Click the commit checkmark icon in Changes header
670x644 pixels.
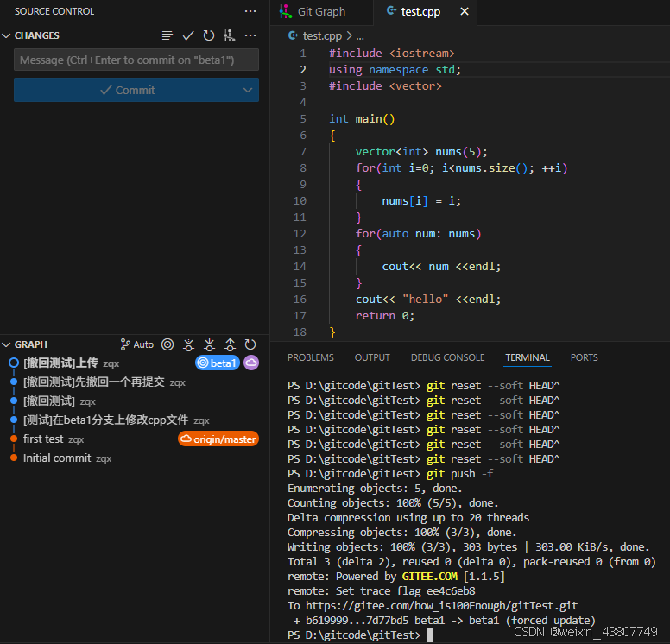pos(188,35)
